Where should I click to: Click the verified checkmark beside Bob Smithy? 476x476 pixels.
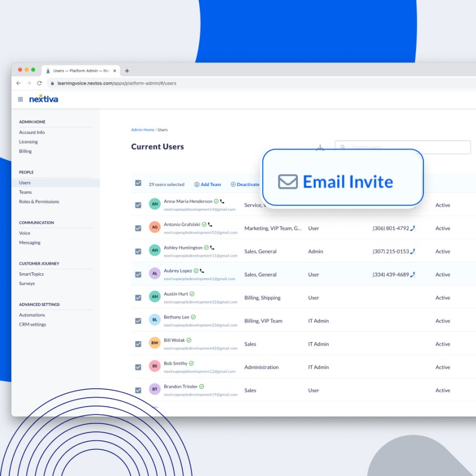click(192, 363)
